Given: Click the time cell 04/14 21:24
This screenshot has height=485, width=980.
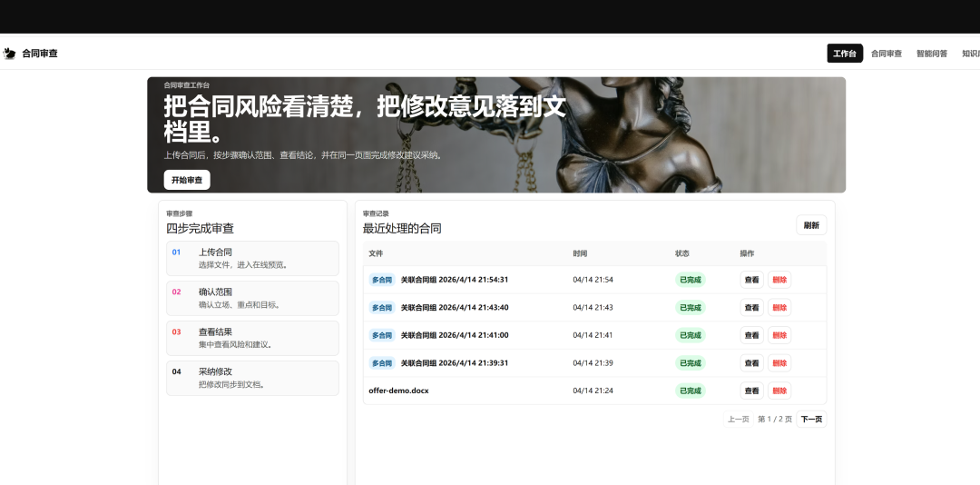Looking at the screenshot, I should coord(593,391).
